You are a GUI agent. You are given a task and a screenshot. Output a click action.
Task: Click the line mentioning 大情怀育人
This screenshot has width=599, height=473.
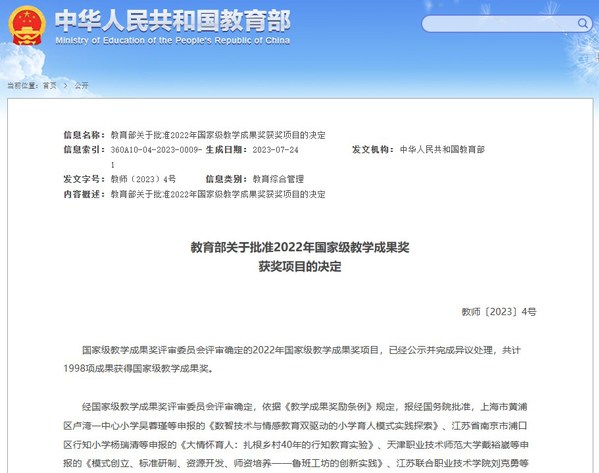click(x=296, y=445)
